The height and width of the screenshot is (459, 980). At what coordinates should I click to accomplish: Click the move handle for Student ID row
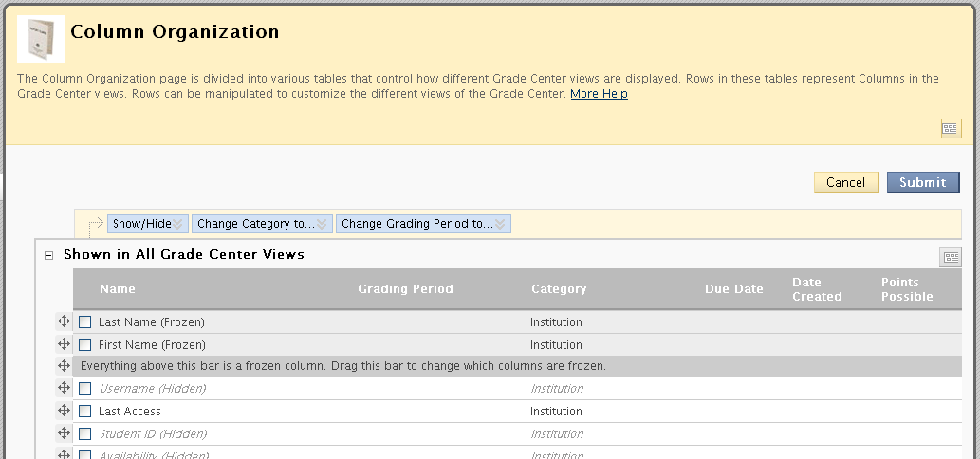tap(64, 432)
